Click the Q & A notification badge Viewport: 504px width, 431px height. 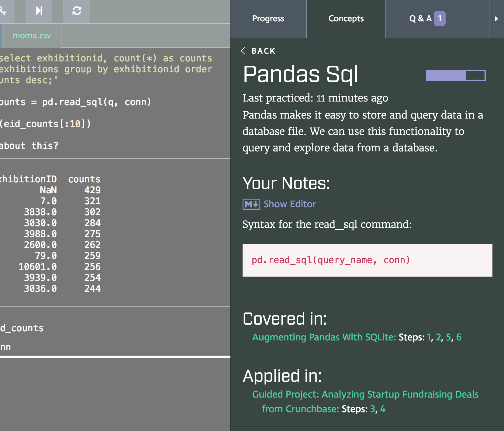point(440,19)
